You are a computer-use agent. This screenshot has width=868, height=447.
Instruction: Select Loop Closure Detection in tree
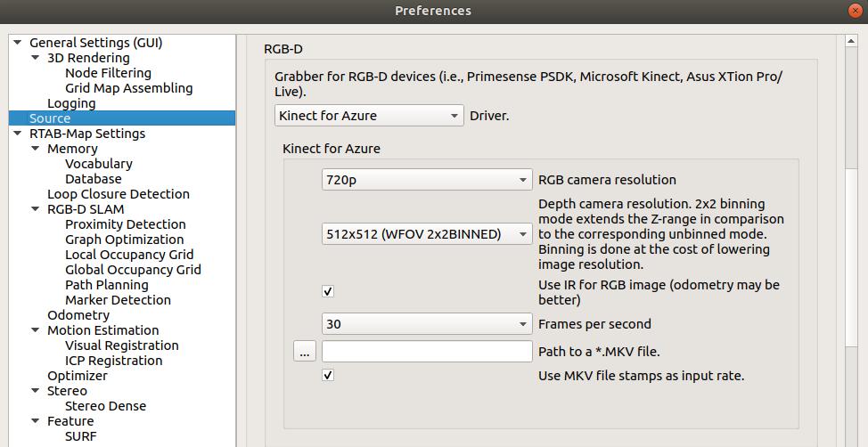tap(118, 194)
